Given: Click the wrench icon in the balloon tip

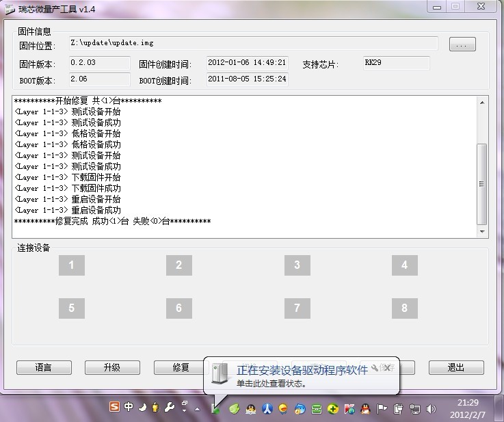Looking at the screenshot, I should click(x=375, y=367).
